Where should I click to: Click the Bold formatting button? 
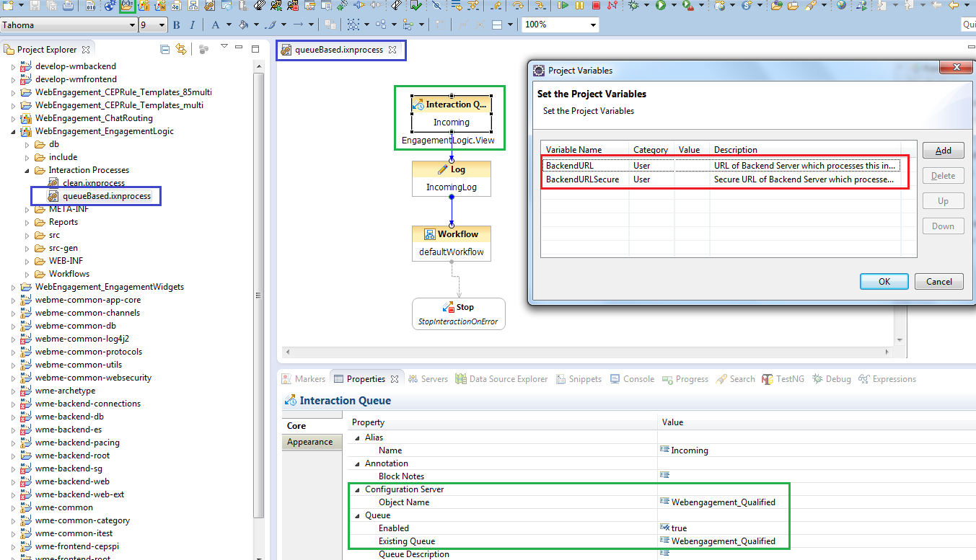[x=176, y=25]
